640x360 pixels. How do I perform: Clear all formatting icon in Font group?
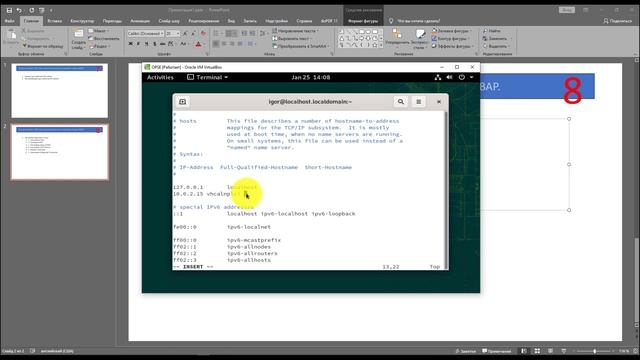tap(203, 33)
